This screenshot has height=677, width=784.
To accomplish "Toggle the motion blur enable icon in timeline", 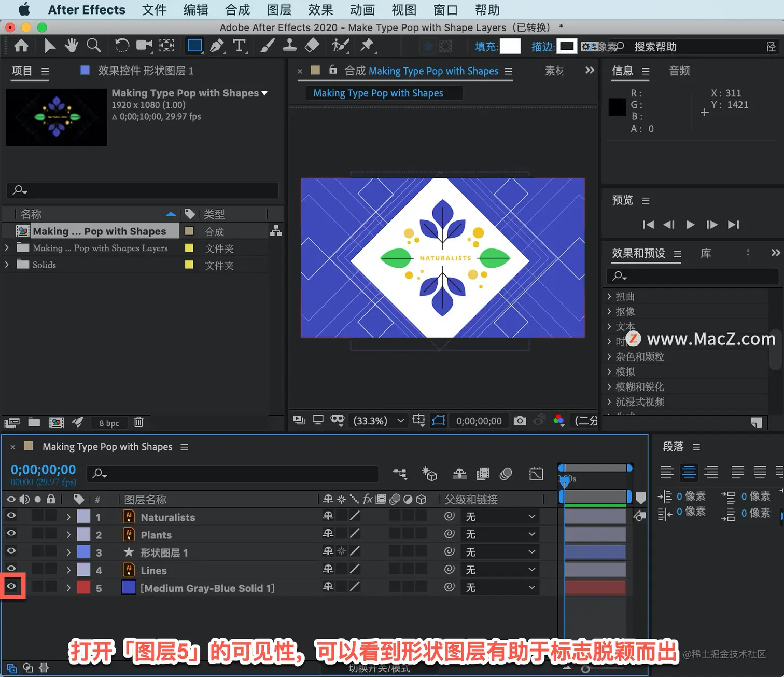I will [x=506, y=474].
